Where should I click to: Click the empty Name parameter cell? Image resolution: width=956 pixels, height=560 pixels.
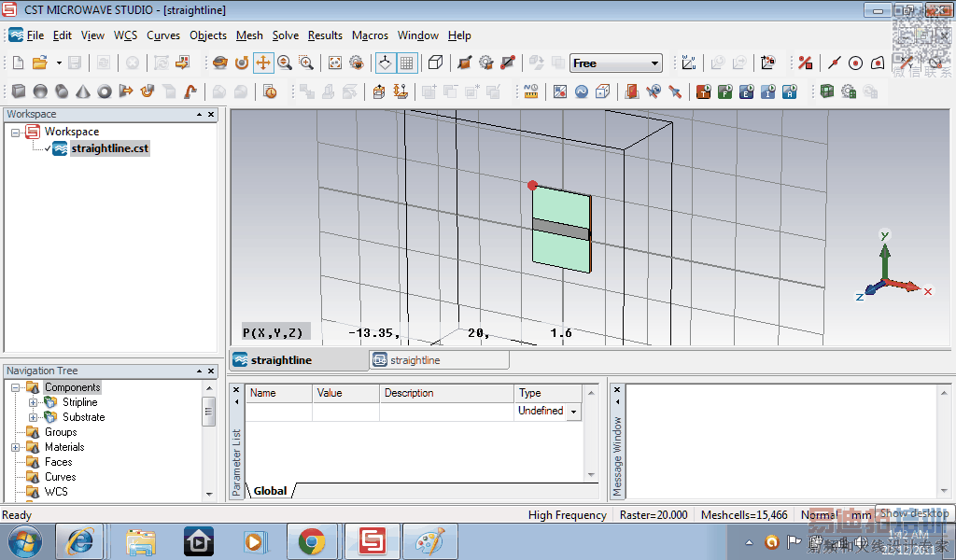coord(279,412)
